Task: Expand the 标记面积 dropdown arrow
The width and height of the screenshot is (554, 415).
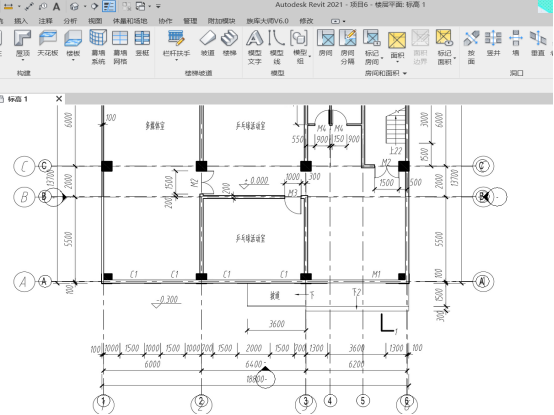Action: point(455,58)
